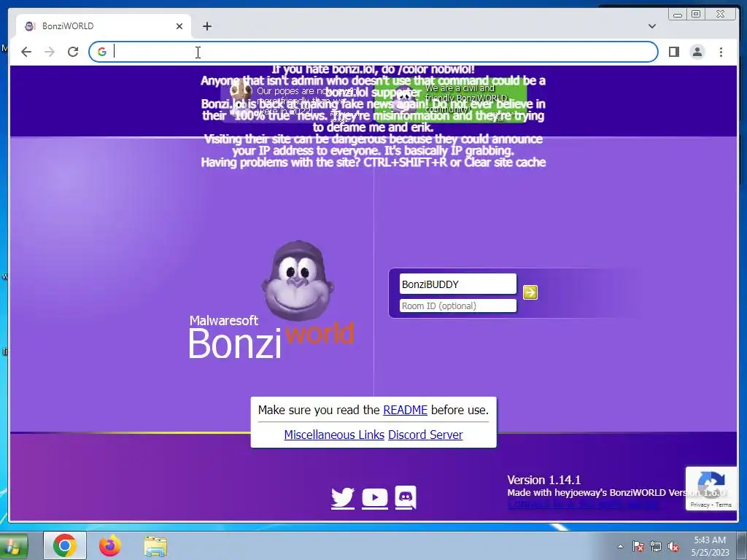Maximize the Chrome window
This screenshot has height=560, width=747.
pyautogui.click(x=696, y=15)
